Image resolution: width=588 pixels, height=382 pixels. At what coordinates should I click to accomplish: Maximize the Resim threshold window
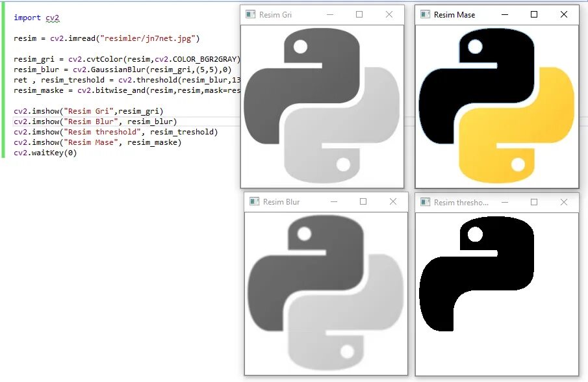tap(534, 203)
